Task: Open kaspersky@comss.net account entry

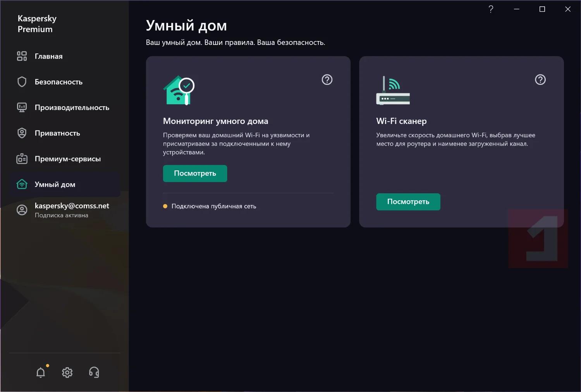Action: (x=65, y=210)
